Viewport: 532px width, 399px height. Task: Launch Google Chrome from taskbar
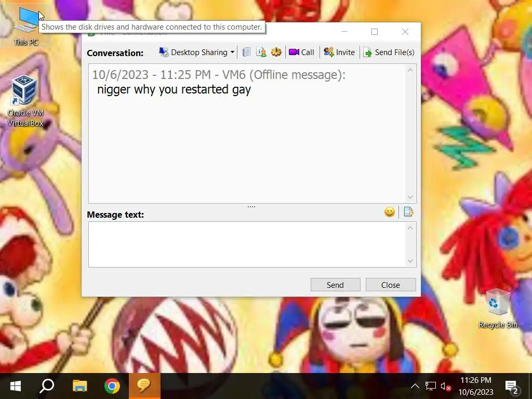click(x=112, y=386)
